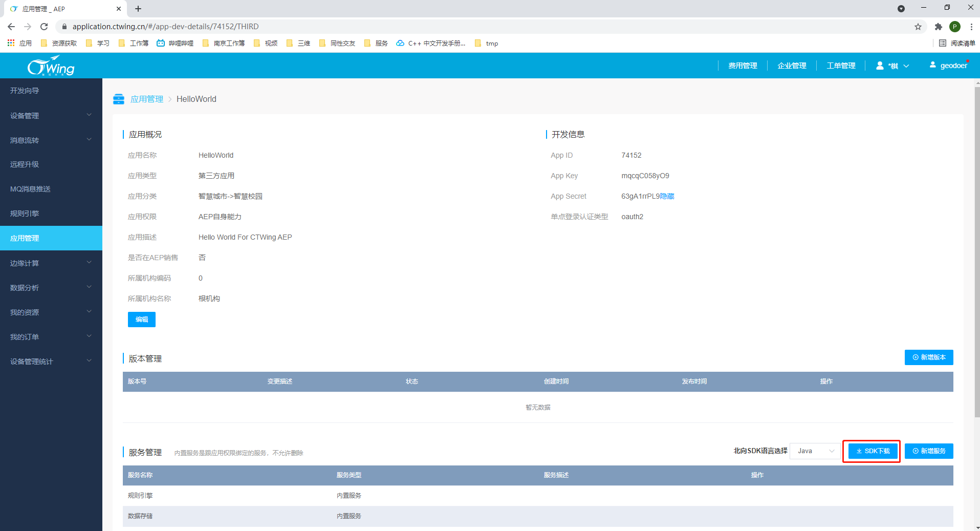
Task: Open the tmp bookmark folder
Action: click(486, 43)
